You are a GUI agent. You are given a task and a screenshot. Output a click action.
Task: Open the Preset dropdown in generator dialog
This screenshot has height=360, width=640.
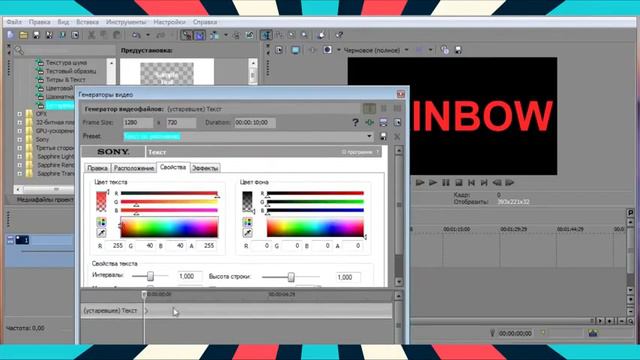(369, 136)
